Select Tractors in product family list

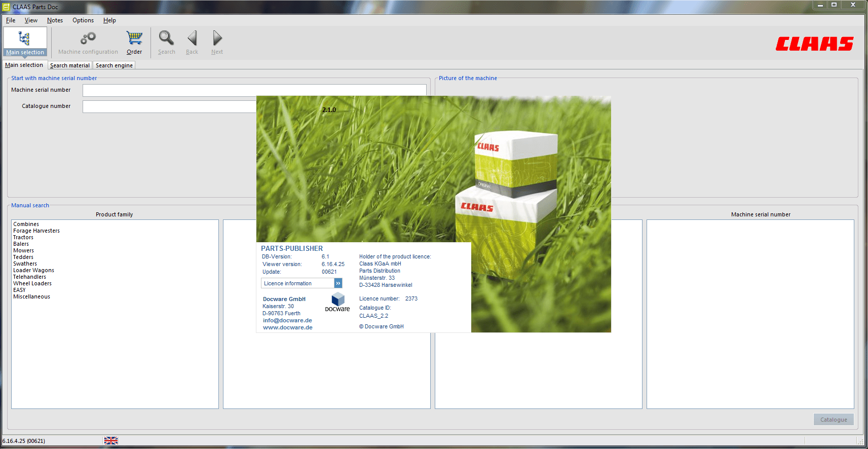(x=23, y=237)
